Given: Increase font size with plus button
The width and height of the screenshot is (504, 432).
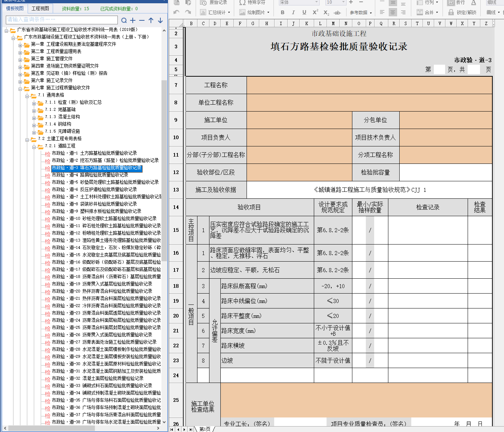Looking at the screenshot, I should (x=351, y=2).
